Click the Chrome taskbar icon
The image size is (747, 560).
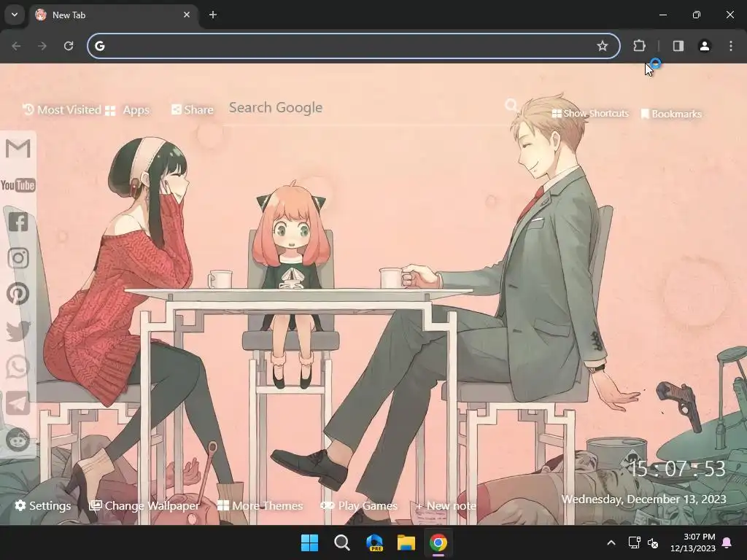click(x=438, y=542)
